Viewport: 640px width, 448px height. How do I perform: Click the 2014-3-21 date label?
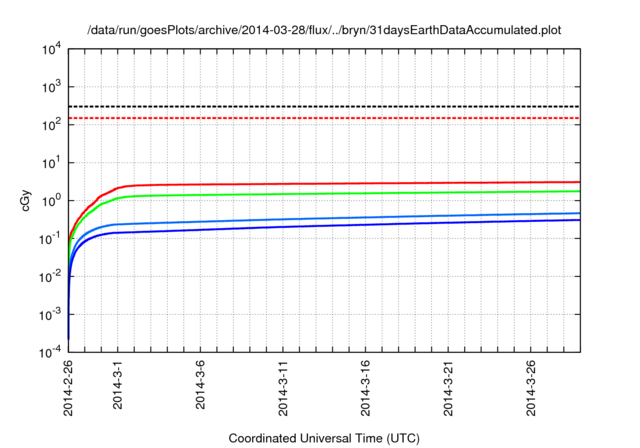point(449,388)
